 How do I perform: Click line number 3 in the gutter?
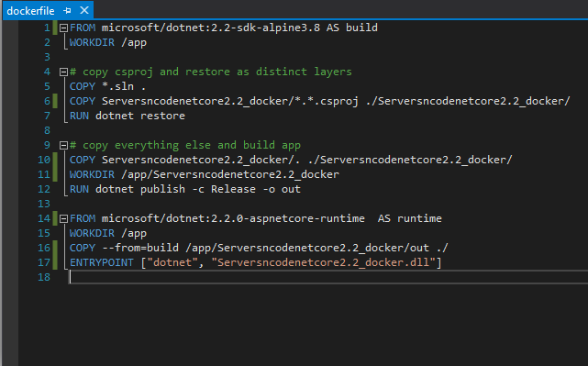click(47, 57)
